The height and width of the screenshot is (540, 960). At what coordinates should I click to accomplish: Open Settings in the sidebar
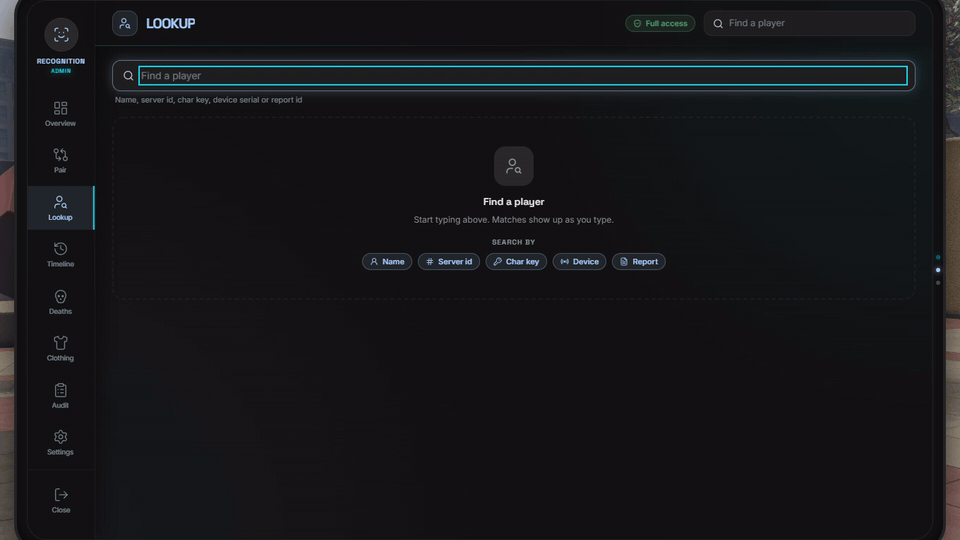pyautogui.click(x=60, y=442)
